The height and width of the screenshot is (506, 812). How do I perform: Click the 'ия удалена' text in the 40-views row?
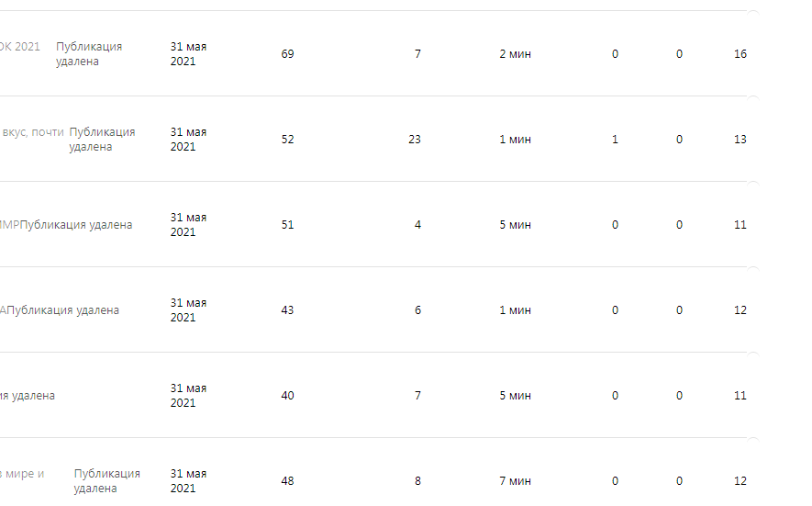tap(28, 396)
